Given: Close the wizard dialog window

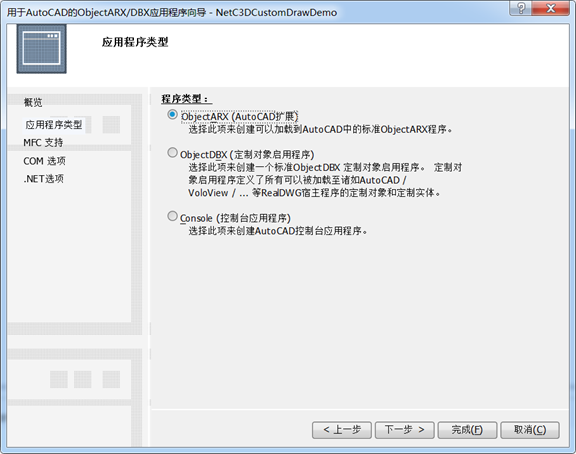Looking at the screenshot, I should coord(551,8).
